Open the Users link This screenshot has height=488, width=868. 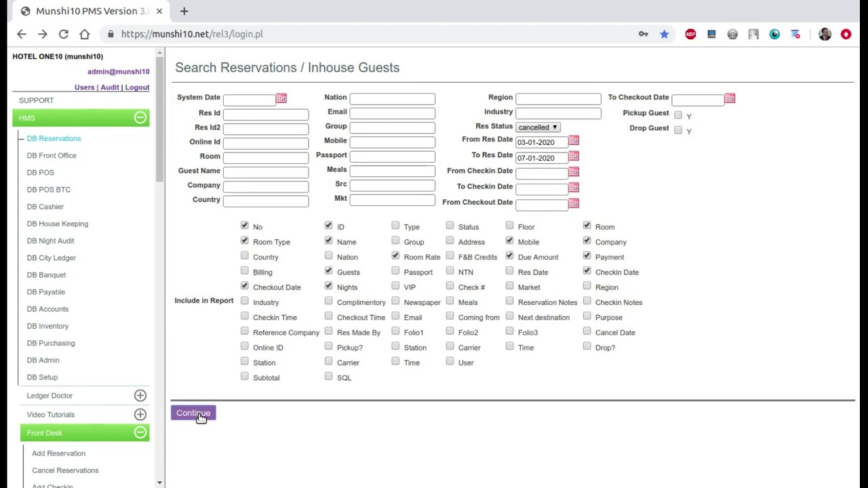pyautogui.click(x=84, y=87)
